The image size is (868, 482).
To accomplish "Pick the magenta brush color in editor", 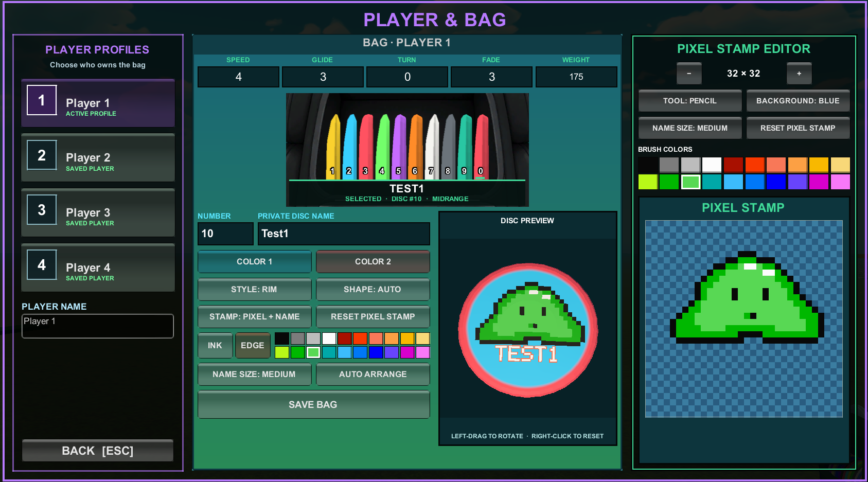I will point(819,182).
